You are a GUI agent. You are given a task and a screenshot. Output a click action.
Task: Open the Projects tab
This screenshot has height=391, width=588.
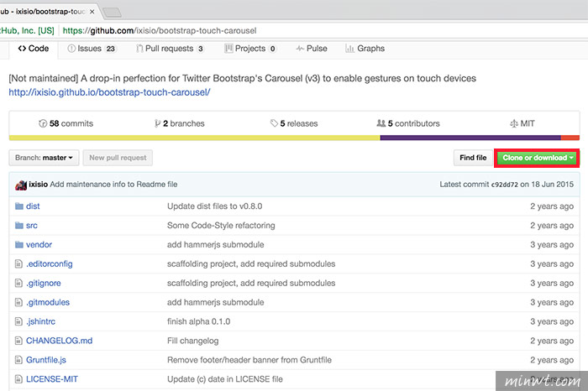(x=250, y=49)
